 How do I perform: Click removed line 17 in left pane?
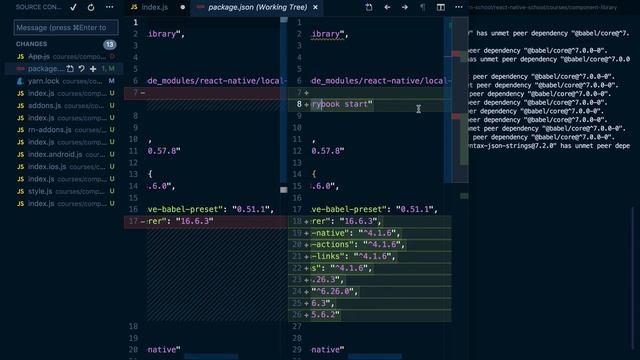click(x=206, y=221)
